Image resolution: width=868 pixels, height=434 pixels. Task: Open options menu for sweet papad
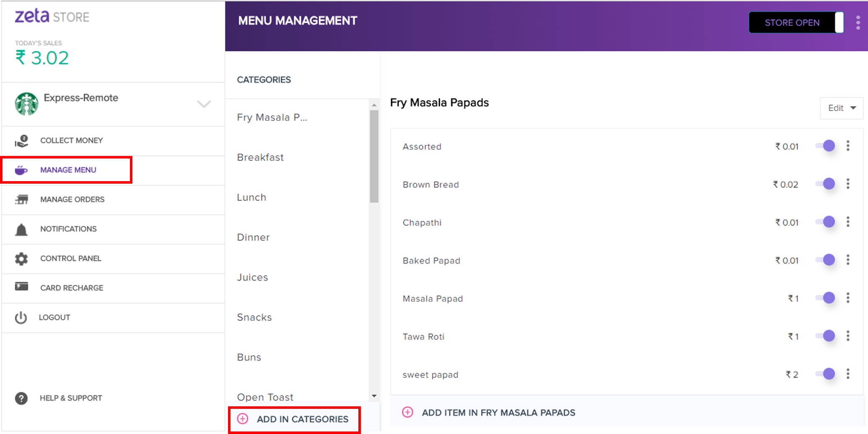(848, 374)
